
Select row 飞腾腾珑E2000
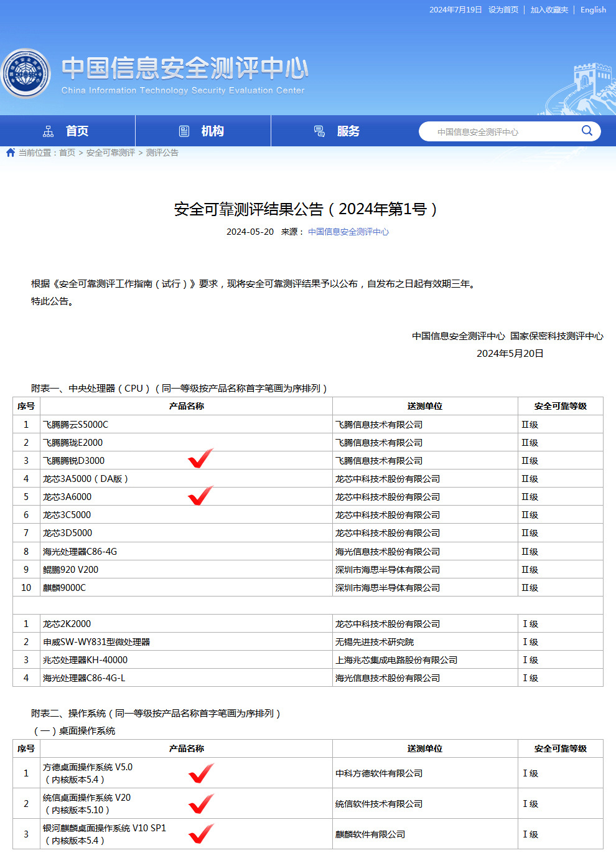pos(307,443)
